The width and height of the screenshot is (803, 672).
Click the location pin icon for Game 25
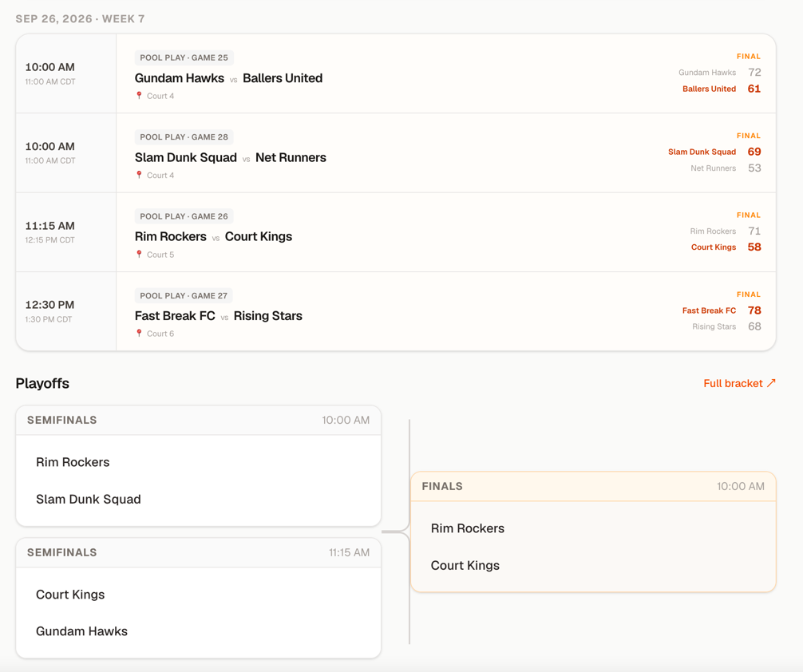click(x=139, y=96)
